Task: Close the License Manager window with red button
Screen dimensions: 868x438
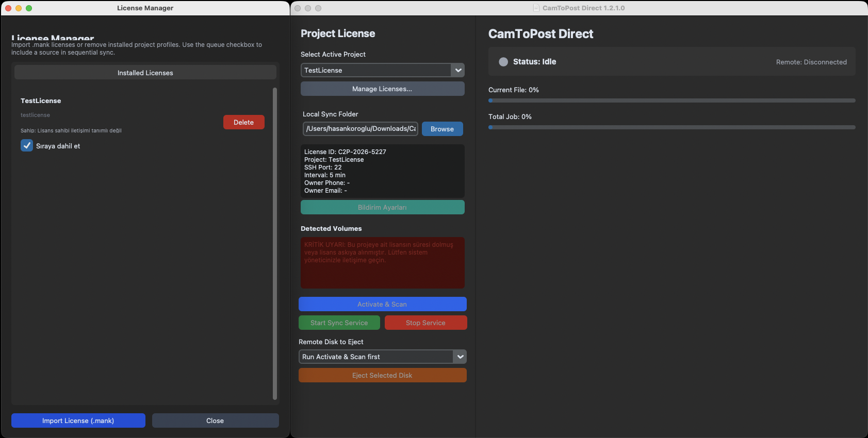Action: (x=8, y=8)
